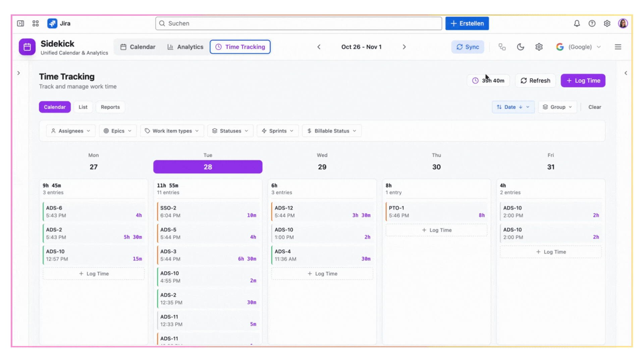Expand the Assignees filter dropdown
644x362 pixels.
(x=71, y=131)
